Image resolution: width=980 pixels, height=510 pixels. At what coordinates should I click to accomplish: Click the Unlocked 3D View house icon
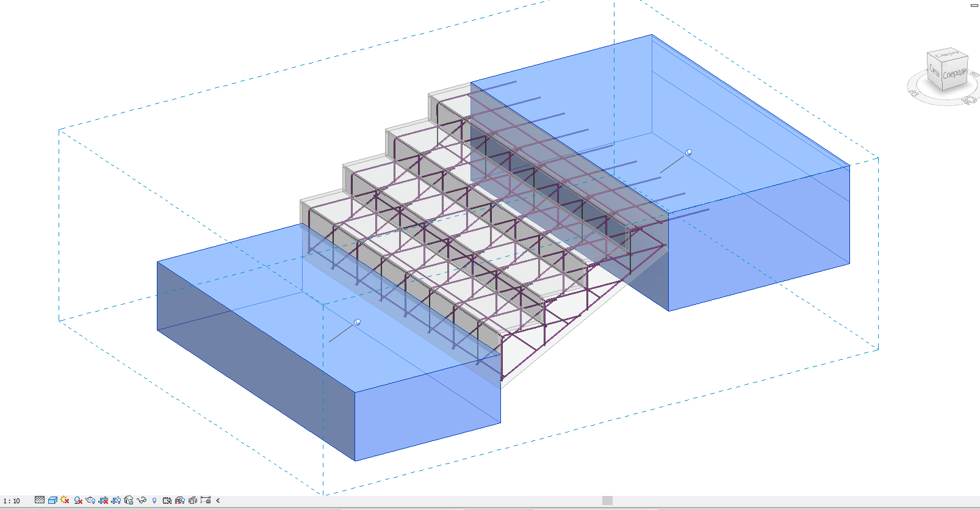tap(129, 500)
